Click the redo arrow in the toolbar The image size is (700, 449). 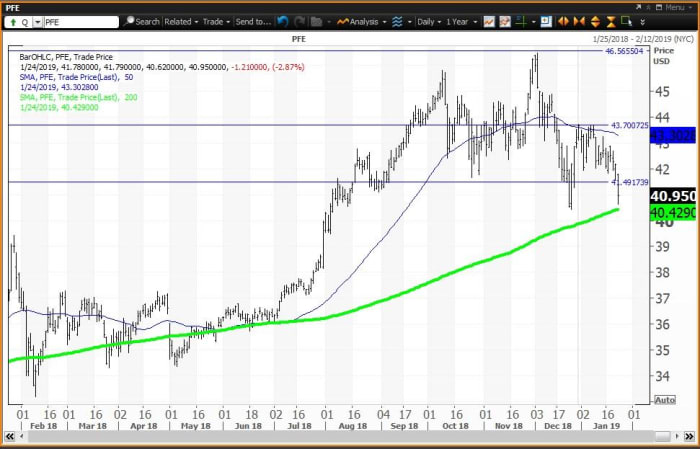pyautogui.click(x=300, y=21)
